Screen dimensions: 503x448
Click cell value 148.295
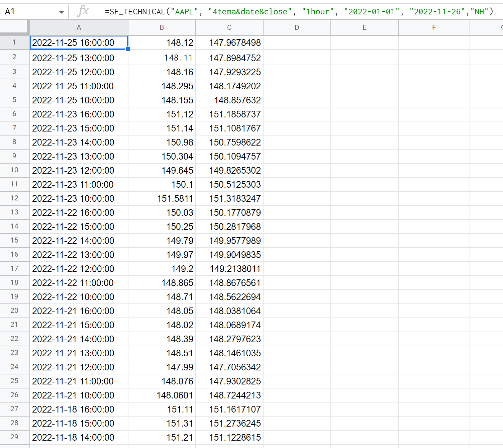point(162,86)
